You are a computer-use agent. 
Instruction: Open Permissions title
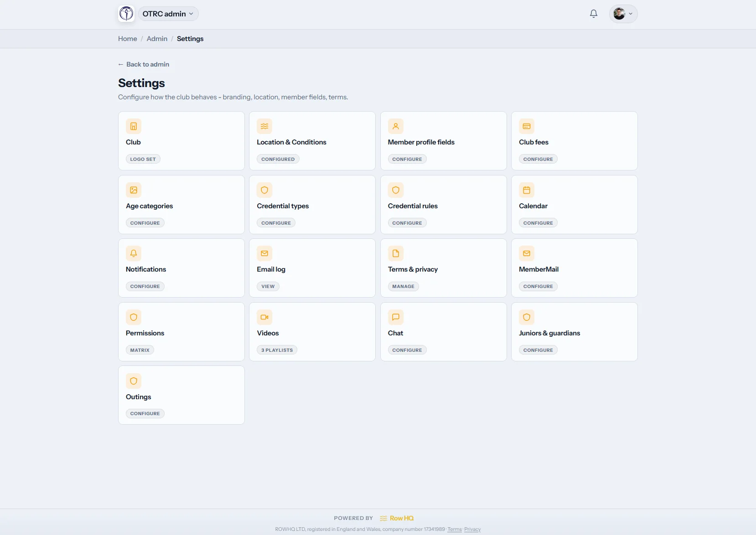[145, 333]
